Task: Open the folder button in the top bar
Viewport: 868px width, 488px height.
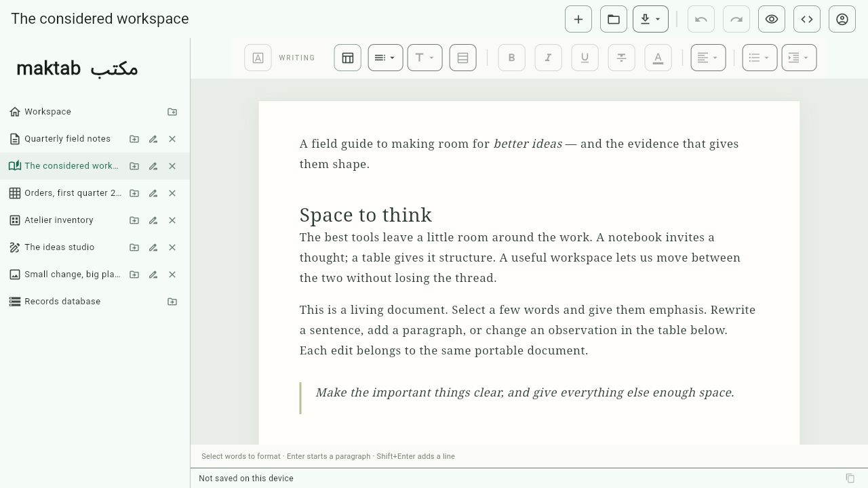Action: tap(614, 19)
